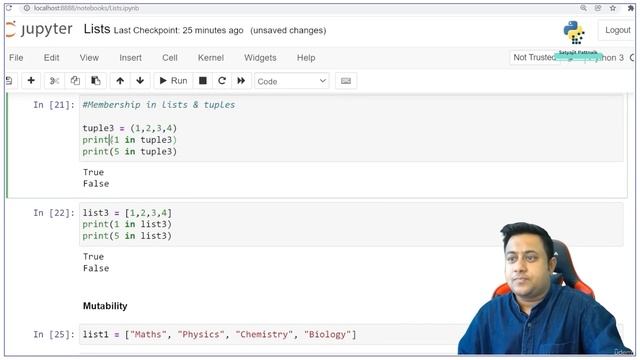Open the Edit menu
Screen dimensions: 640x360
click(51, 58)
